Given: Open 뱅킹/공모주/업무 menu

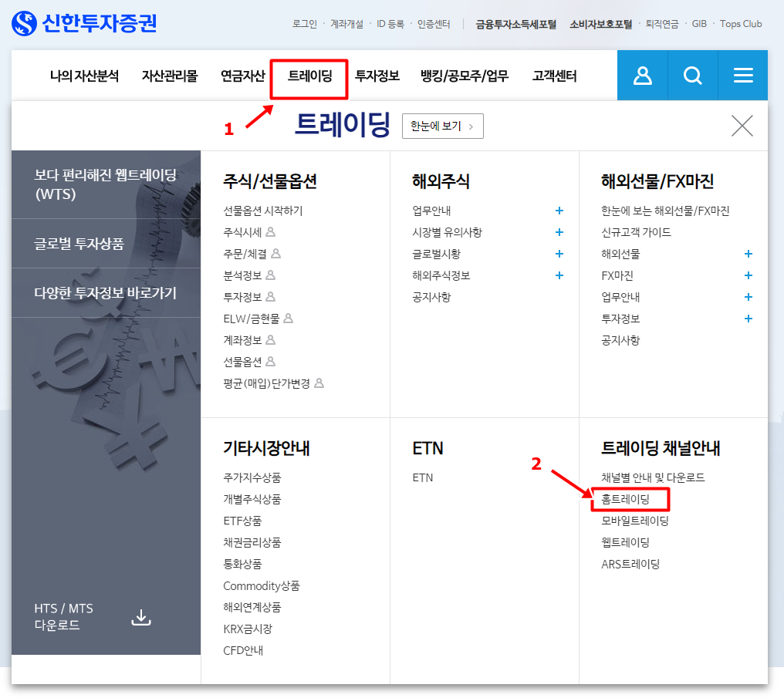Looking at the screenshot, I should coord(464,76).
